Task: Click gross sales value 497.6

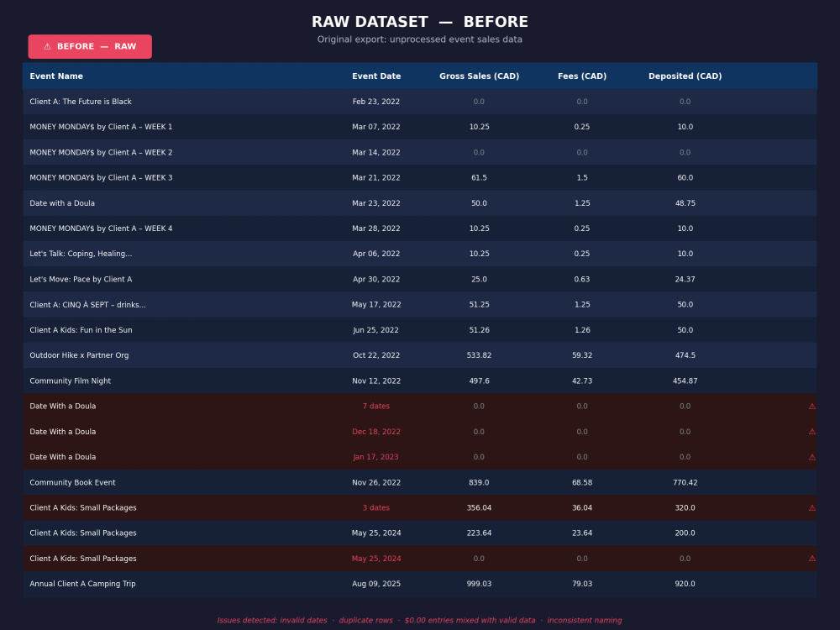Action: (479, 381)
